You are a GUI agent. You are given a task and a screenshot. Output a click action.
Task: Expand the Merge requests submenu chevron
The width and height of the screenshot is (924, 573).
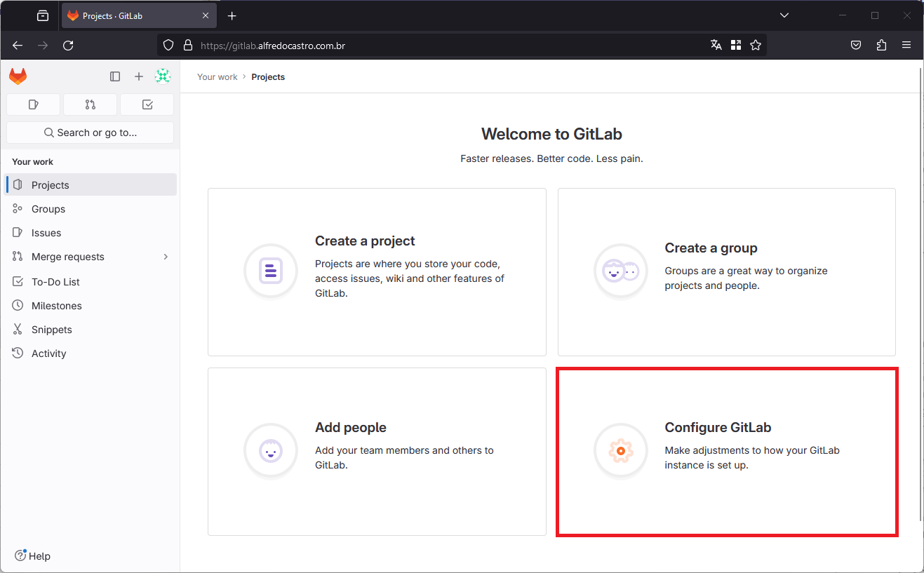[x=166, y=257]
